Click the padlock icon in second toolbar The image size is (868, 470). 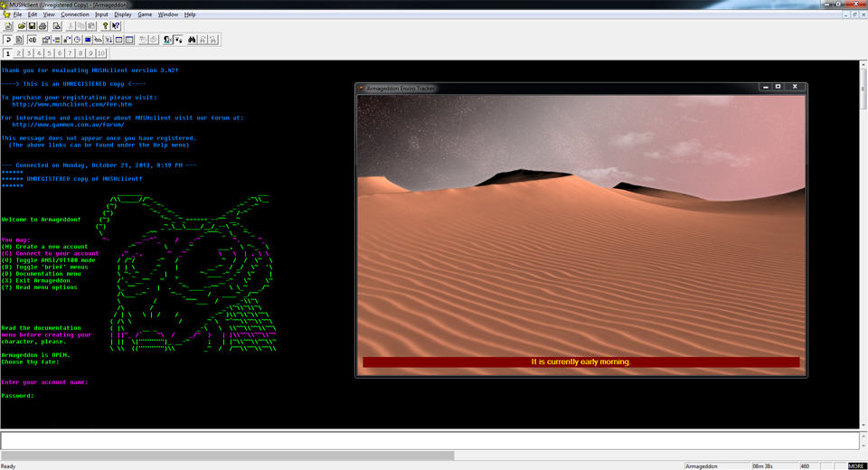point(67,40)
